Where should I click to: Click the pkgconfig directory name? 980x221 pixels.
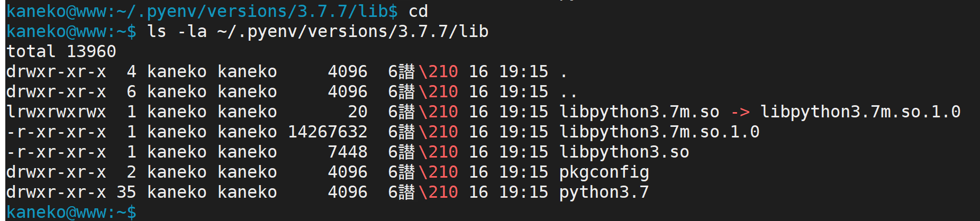click(x=604, y=172)
